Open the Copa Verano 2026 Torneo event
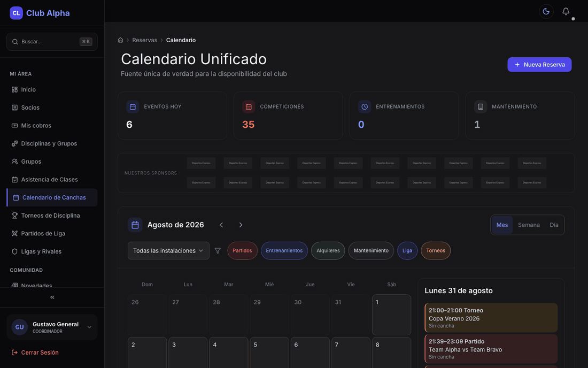The height and width of the screenshot is (368, 588). point(491,318)
